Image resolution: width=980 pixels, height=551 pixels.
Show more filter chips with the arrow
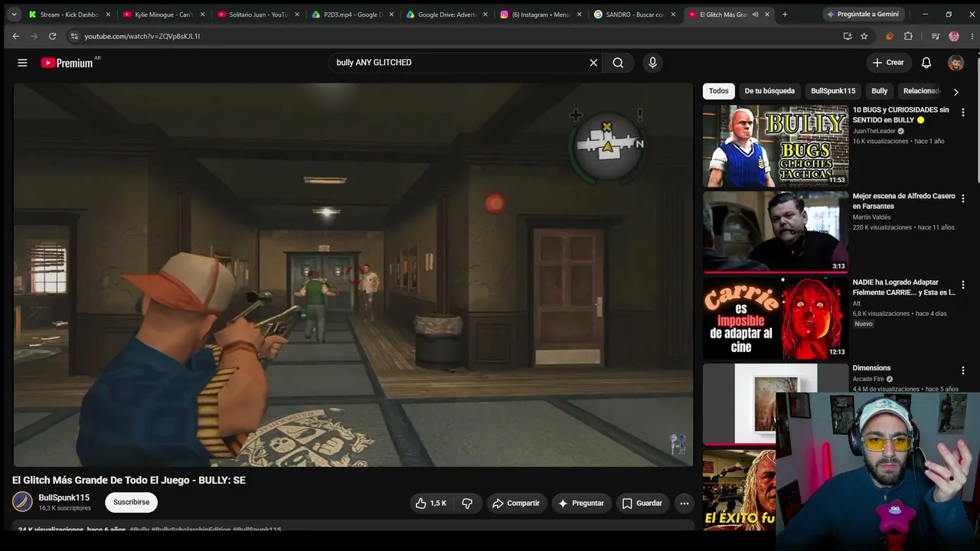[x=955, y=92]
